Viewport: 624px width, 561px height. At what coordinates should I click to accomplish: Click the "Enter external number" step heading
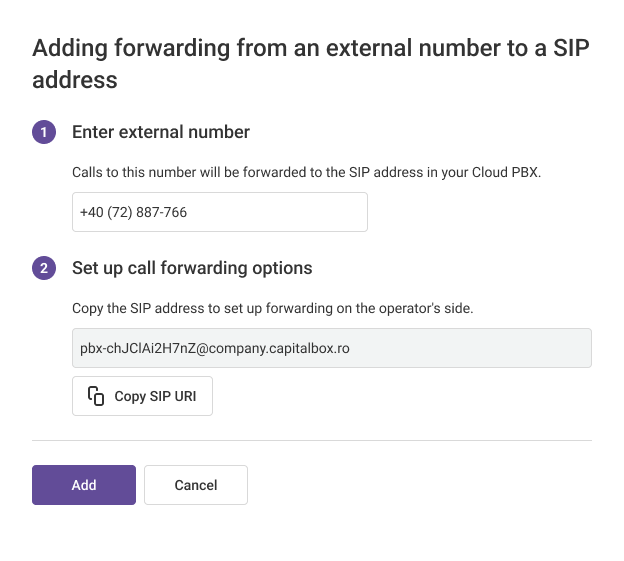161,132
